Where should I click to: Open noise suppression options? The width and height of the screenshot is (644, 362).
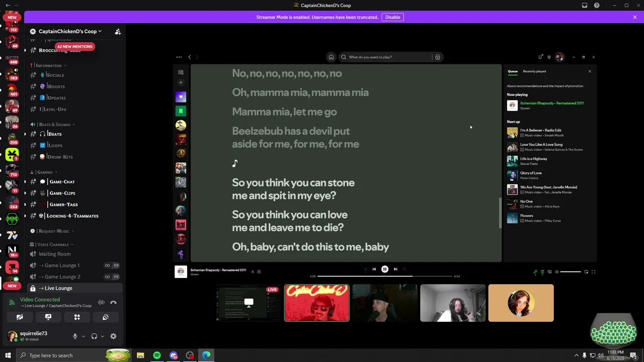[101, 303]
